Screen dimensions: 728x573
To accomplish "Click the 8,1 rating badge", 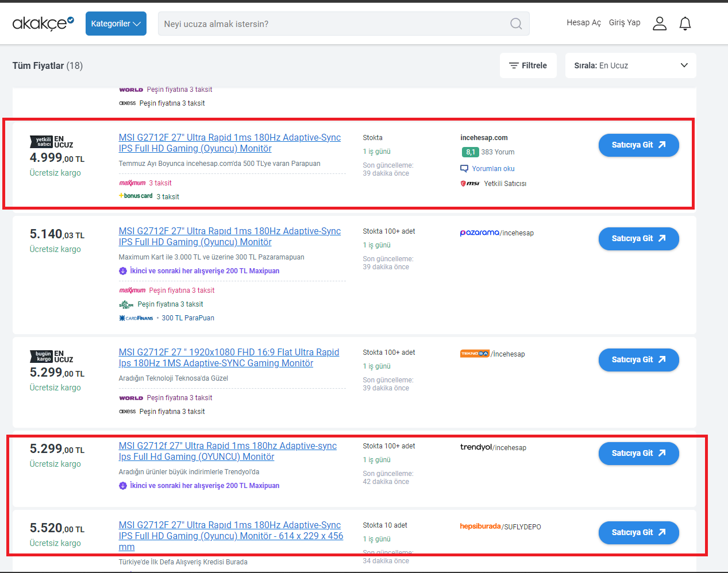I will click(470, 152).
